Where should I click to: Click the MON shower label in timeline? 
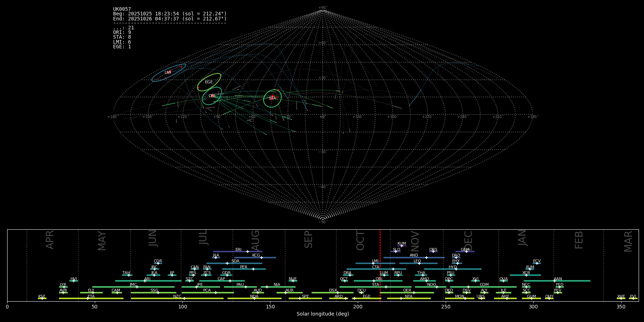460,297
